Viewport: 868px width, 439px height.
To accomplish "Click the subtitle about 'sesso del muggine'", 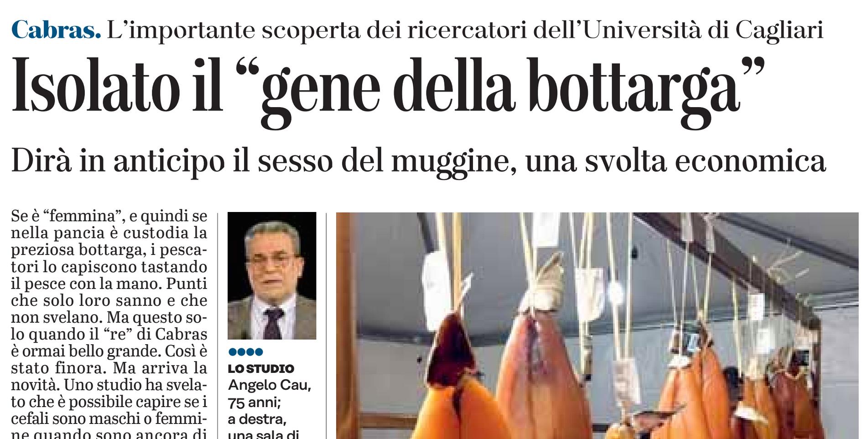I will pos(418,161).
